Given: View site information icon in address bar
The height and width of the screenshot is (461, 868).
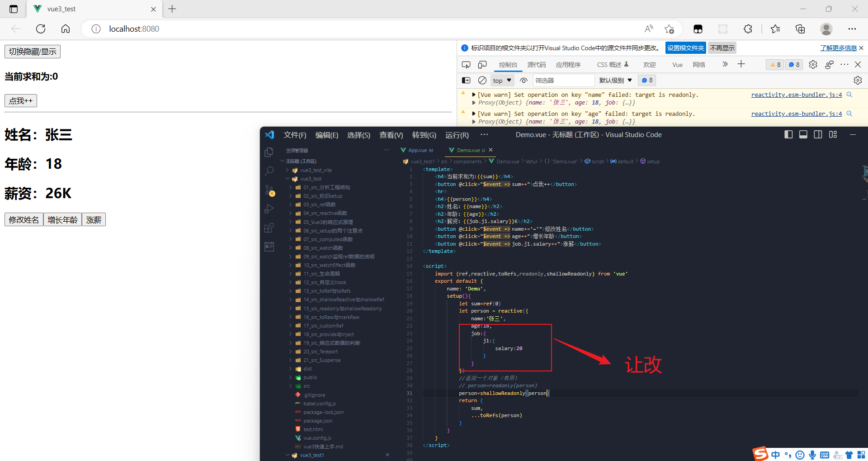Looking at the screenshot, I should point(96,29).
